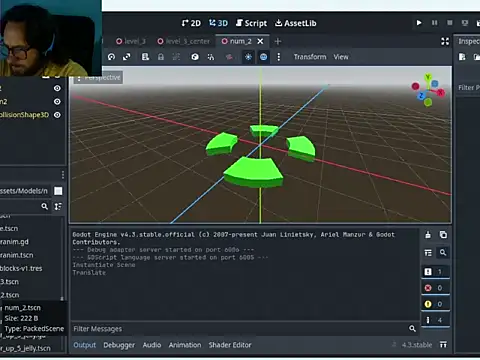
Task: Toggle FileSystem split view mode
Action: 58,191
